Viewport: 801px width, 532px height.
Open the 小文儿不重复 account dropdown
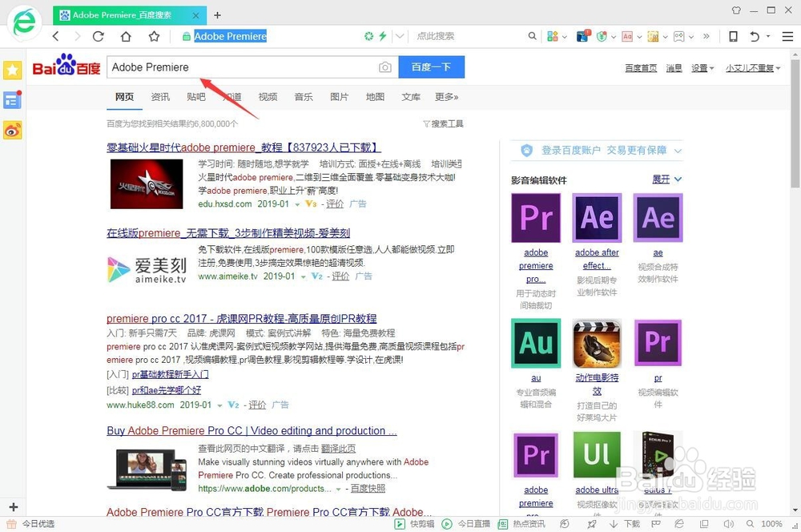[x=753, y=68]
